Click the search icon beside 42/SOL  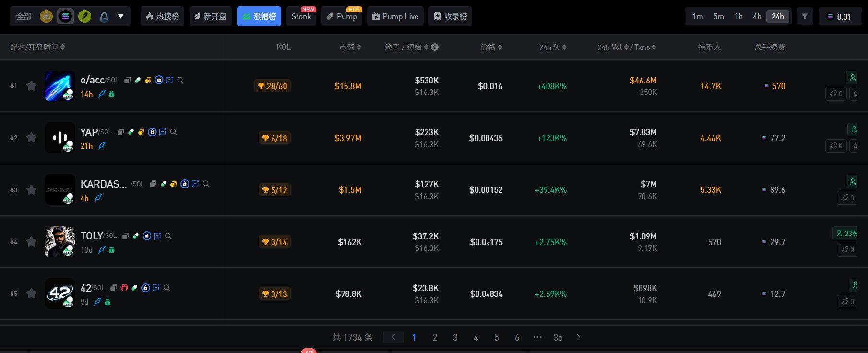(166, 288)
